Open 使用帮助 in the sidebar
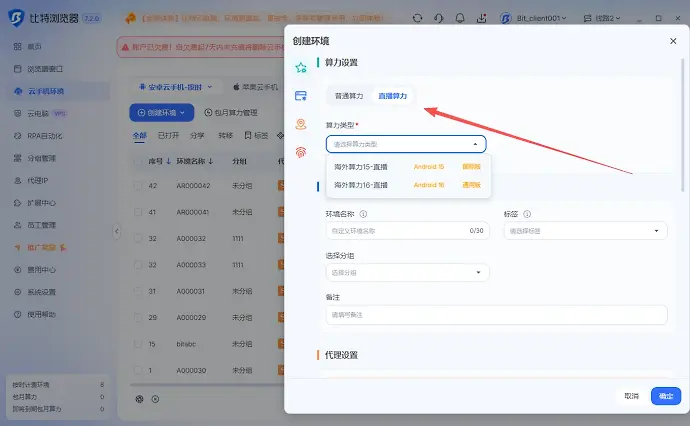This screenshot has height=426, width=690. coord(35,314)
